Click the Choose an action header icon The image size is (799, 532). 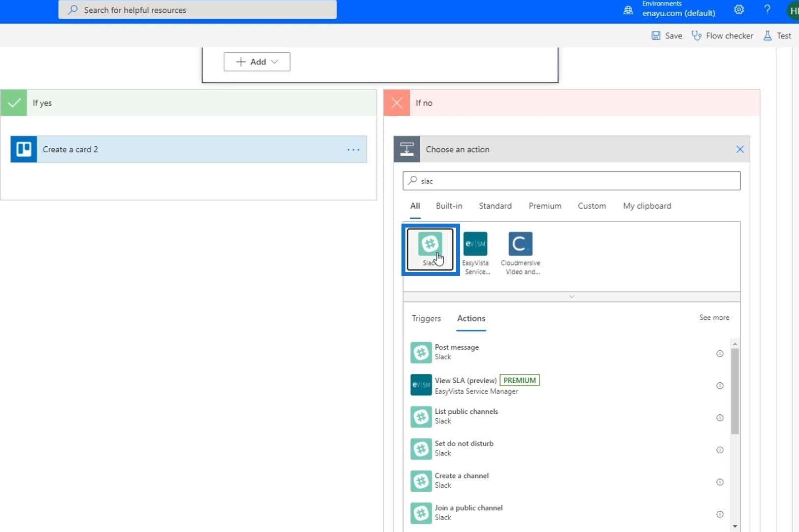coord(407,149)
